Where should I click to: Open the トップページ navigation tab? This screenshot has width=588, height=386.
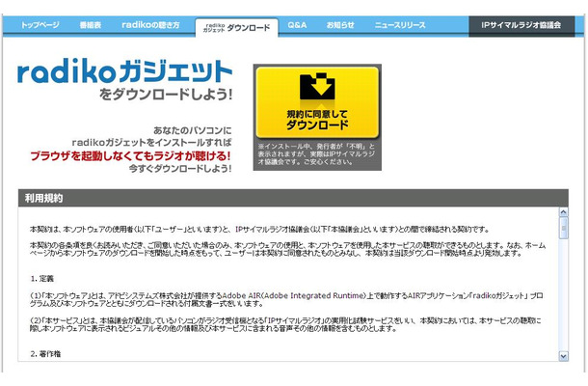[x=40, y=25]
